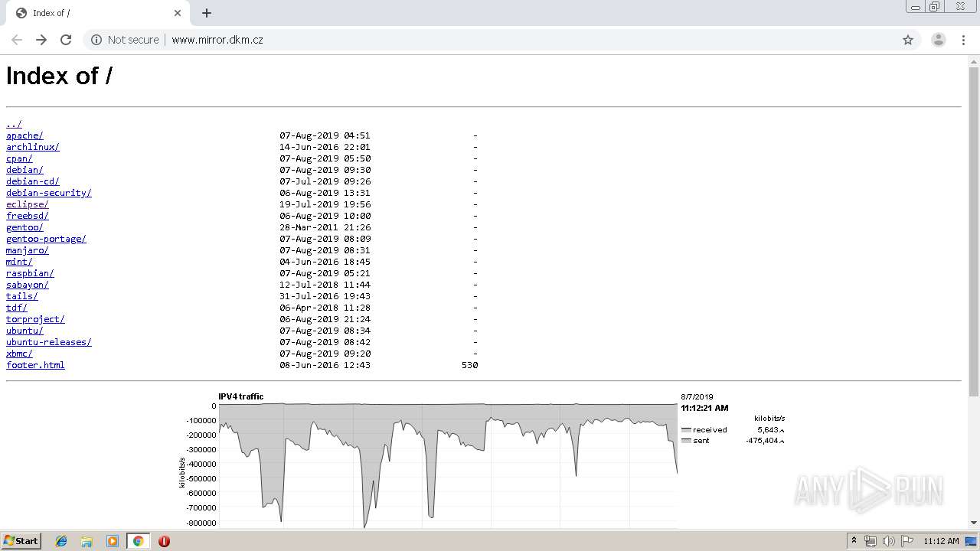Image resolution: width=980 pixels, height=551 pixels.
Task: View site info next to Not secure
Action: pos(96,40)
